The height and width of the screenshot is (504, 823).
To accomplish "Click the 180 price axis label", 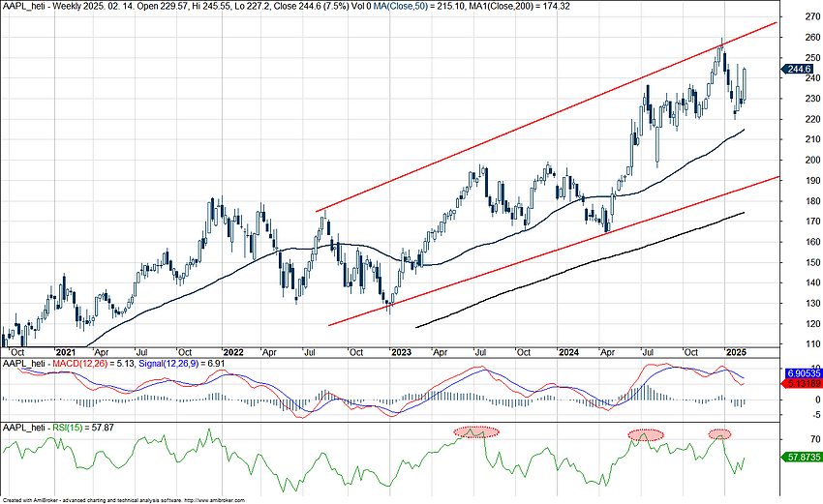I will point(812,201).
